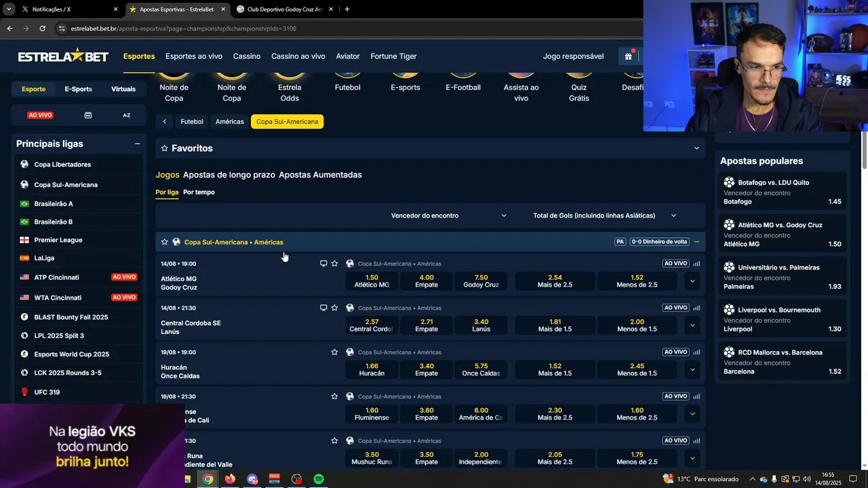Open the Cassino menu item
This screenshot has height=488, width=868.
(x=247, y=56)
